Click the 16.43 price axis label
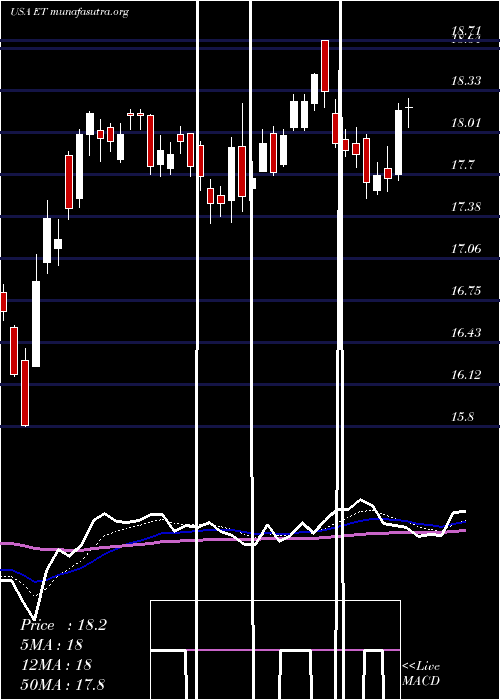 466,333
